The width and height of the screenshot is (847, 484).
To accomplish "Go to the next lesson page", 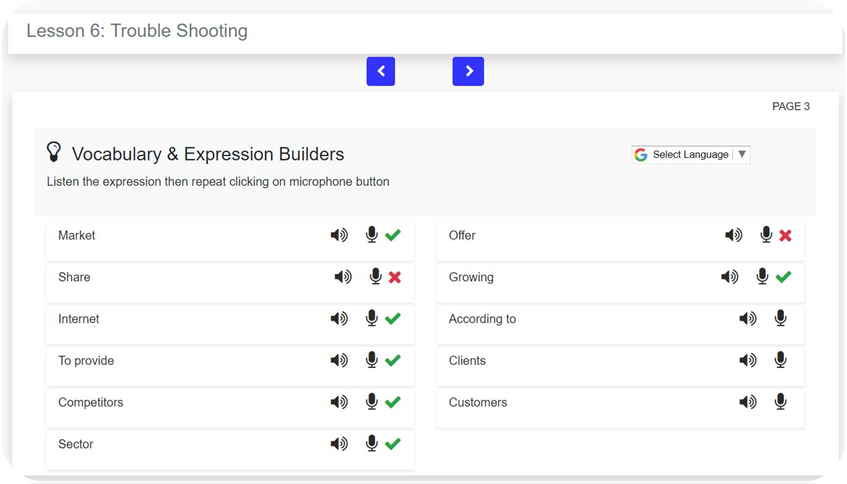I will pos(468,71).
